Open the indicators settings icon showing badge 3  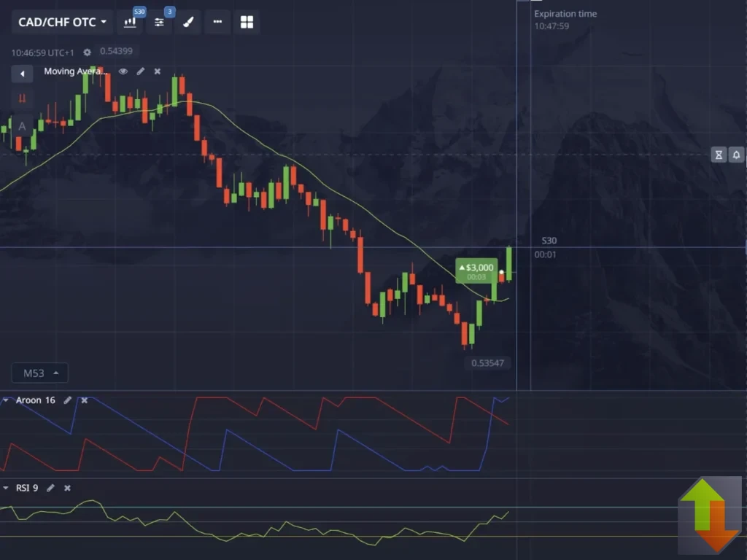click(159, 22)
